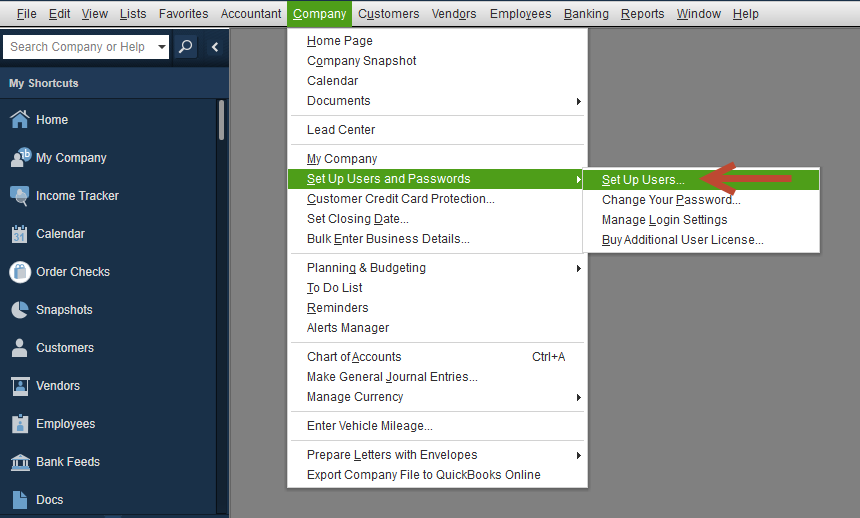Open the My Company sidebar icon

pyautogui.click(x=21, y=157)
